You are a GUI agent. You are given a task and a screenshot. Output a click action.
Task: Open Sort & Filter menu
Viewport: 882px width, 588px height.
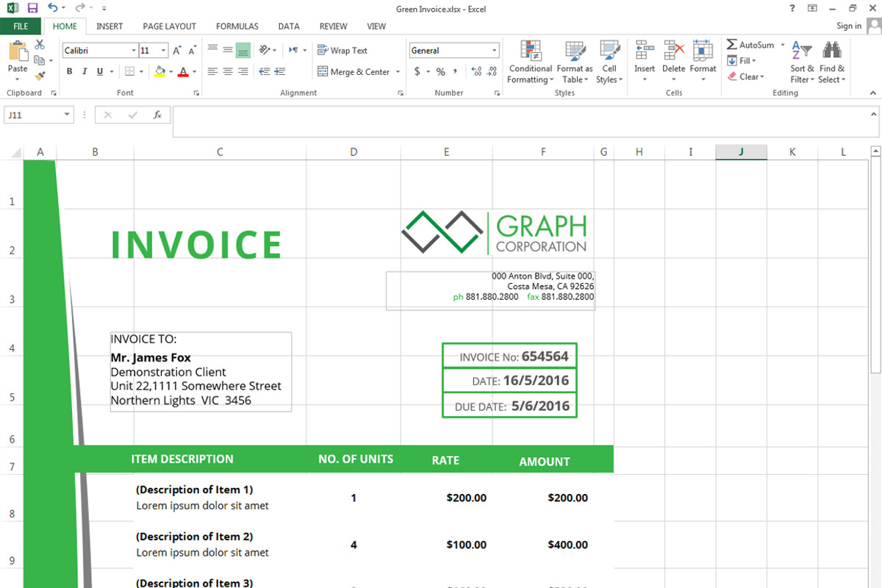tap(802, 62)
